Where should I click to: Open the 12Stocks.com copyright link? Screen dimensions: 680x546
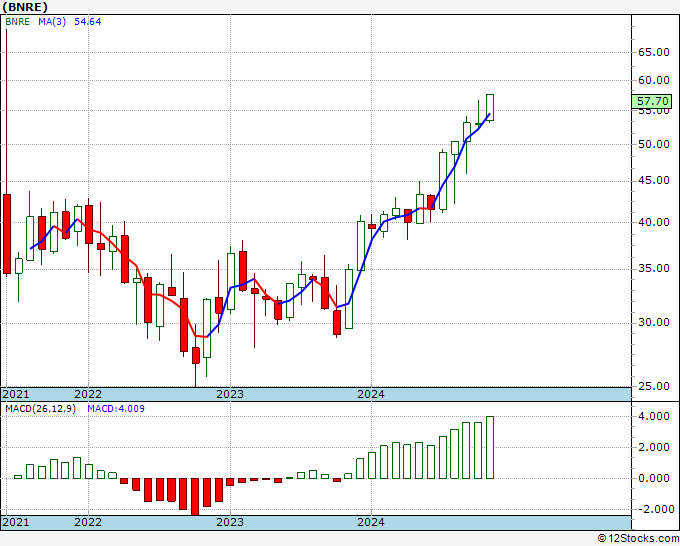pos(638,539)
